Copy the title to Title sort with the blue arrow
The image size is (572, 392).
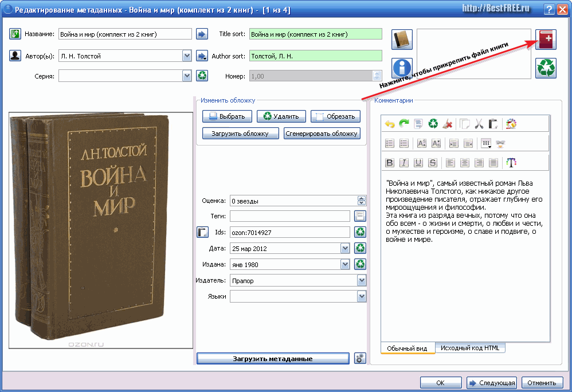(x=202, y=34)
